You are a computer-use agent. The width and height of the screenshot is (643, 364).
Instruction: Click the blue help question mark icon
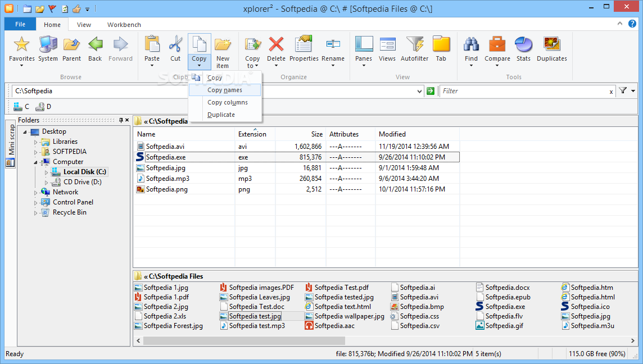pos(632,24)
